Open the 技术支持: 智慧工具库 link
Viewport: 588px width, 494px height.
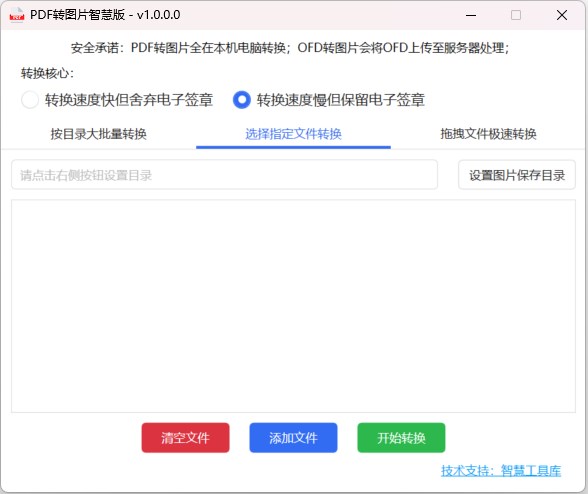tap(501, 470)
